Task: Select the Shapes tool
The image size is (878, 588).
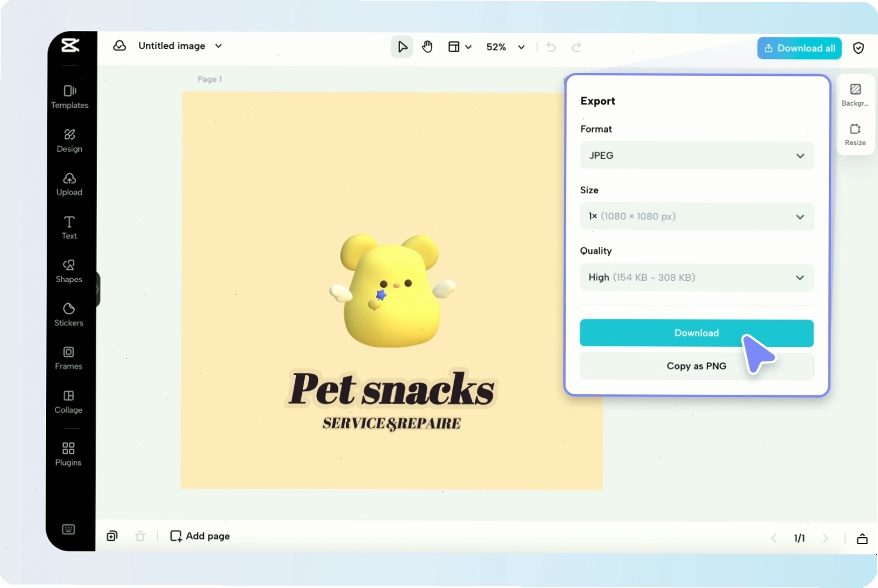Action: click(69, 271)
